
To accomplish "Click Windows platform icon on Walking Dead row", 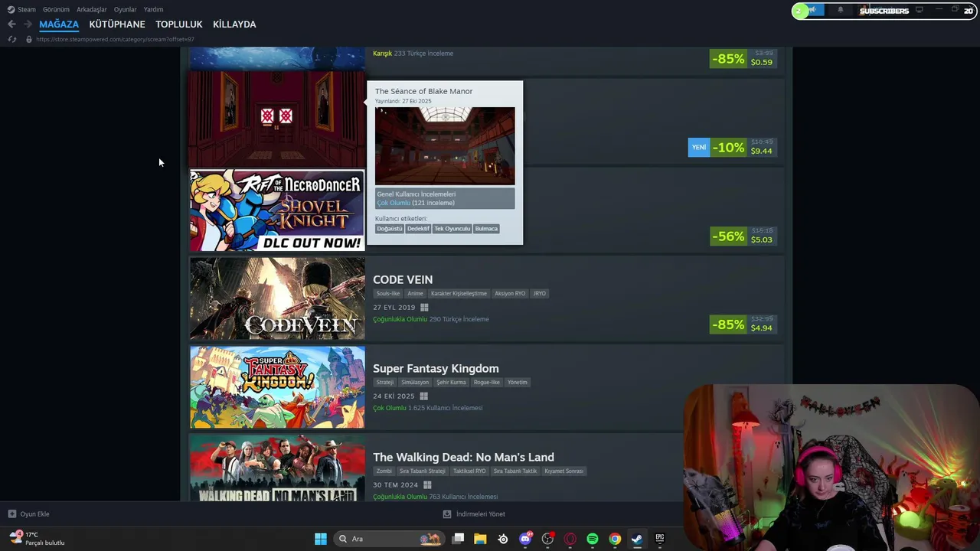I will pos(427,485).
